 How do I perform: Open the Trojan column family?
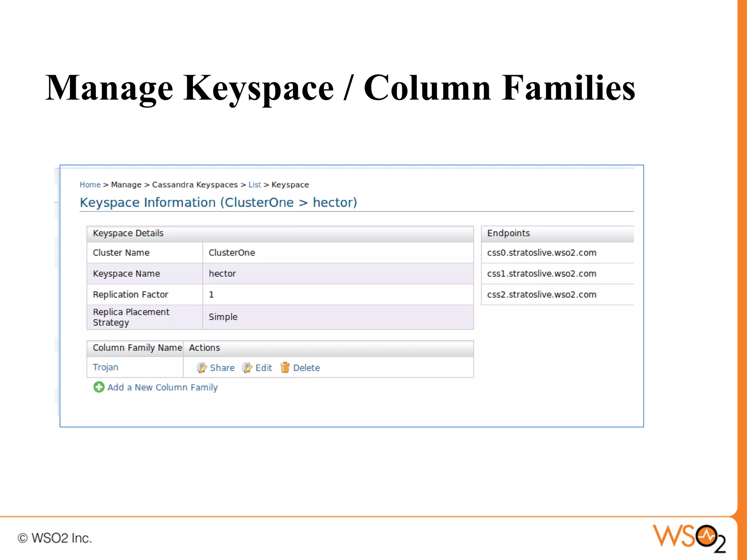105,367
